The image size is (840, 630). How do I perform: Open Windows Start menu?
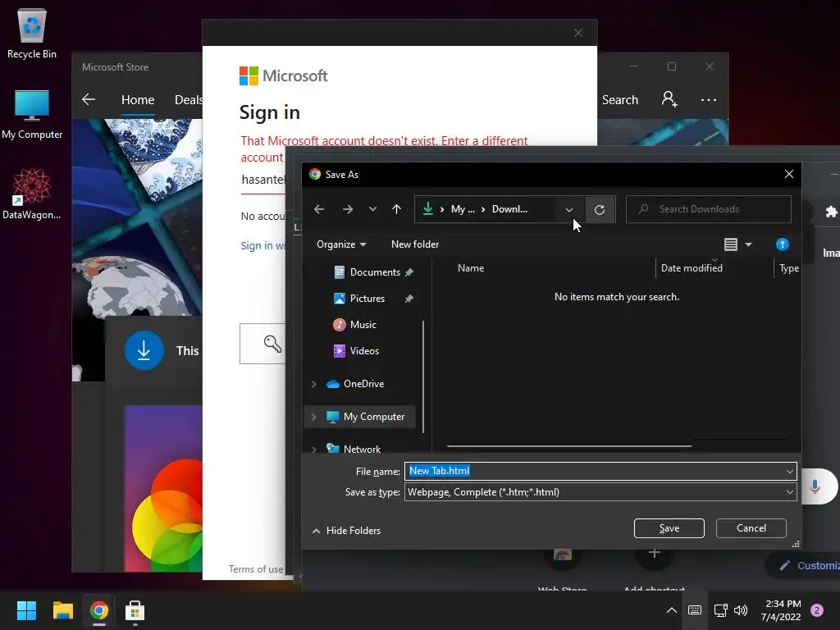coord(26,610)
